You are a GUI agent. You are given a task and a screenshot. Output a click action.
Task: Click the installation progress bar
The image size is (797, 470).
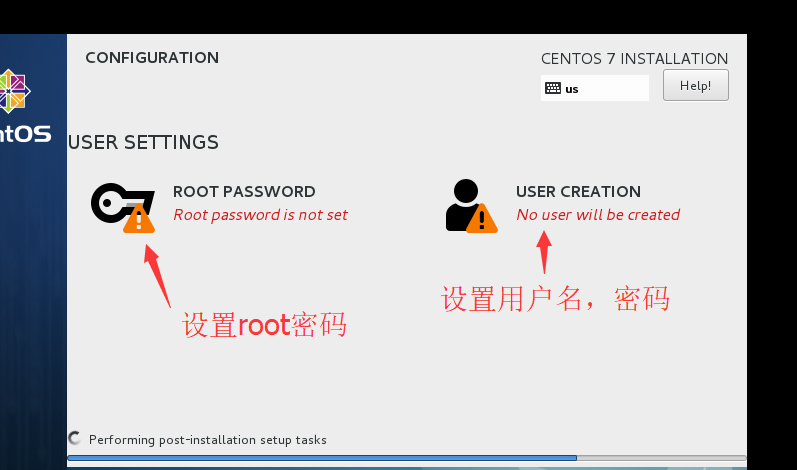click(407, 458)
